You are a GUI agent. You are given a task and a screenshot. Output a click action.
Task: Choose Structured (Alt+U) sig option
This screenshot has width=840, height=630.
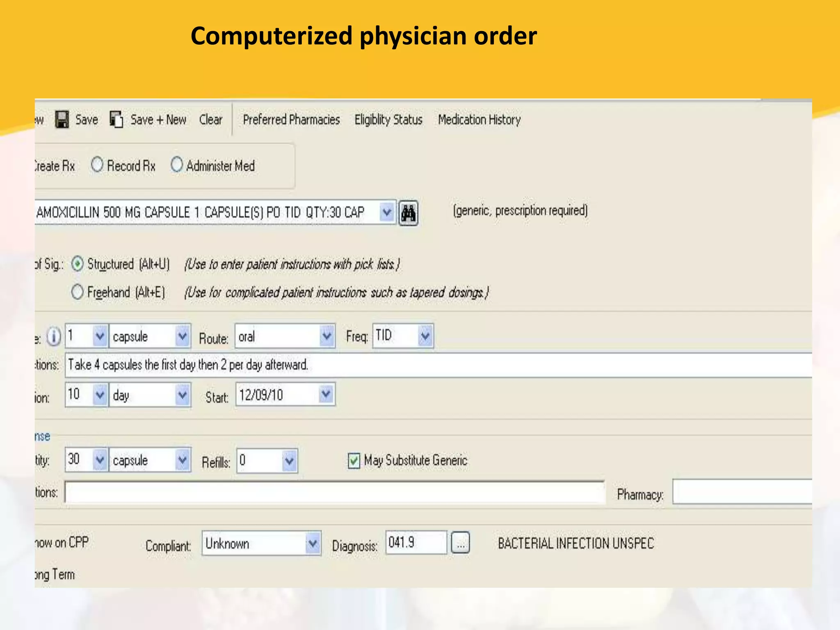78,264
